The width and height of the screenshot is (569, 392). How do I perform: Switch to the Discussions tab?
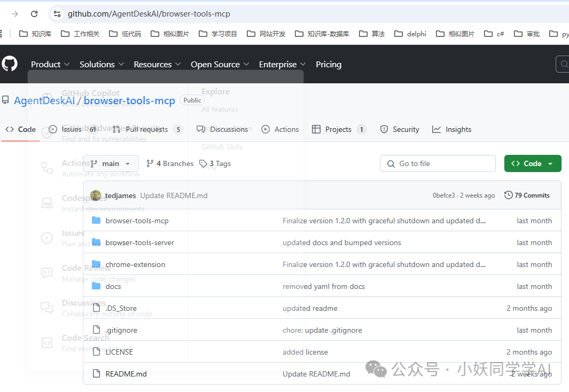click(x=222, y=129)
